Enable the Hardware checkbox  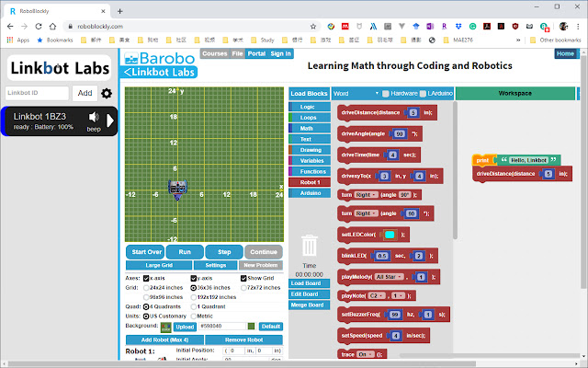point(386,94)
